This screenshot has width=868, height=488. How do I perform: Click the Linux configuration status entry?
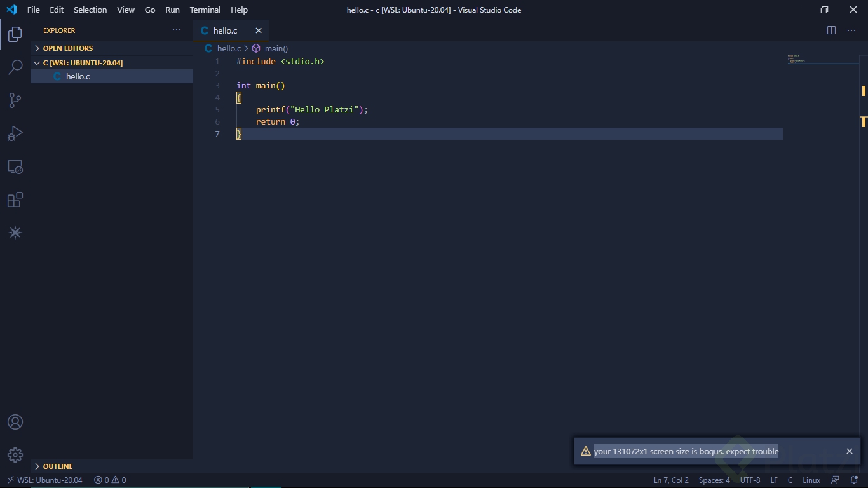point(811,480)
